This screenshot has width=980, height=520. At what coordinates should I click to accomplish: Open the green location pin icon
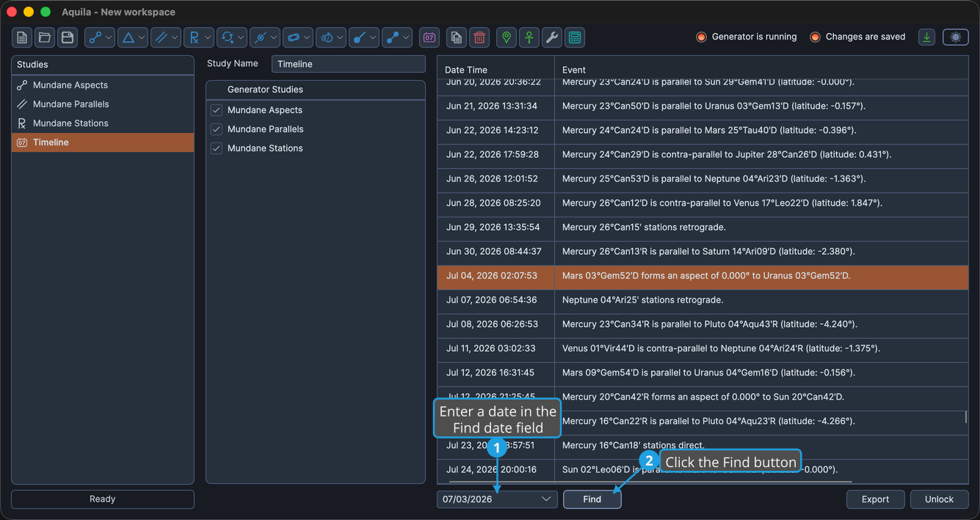click(x=507, y=37)
